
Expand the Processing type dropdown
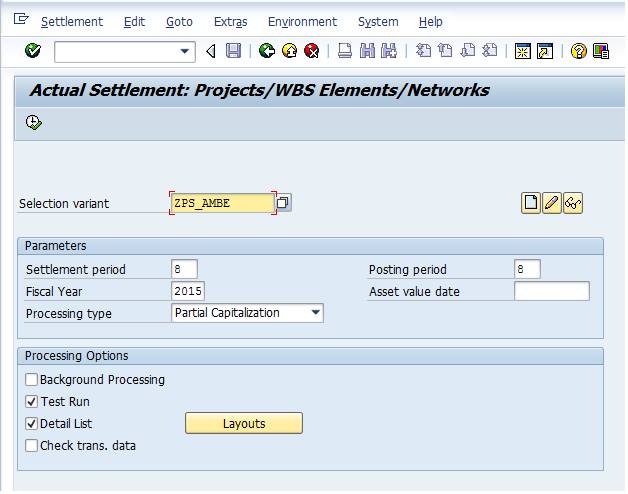pos(316,313)
